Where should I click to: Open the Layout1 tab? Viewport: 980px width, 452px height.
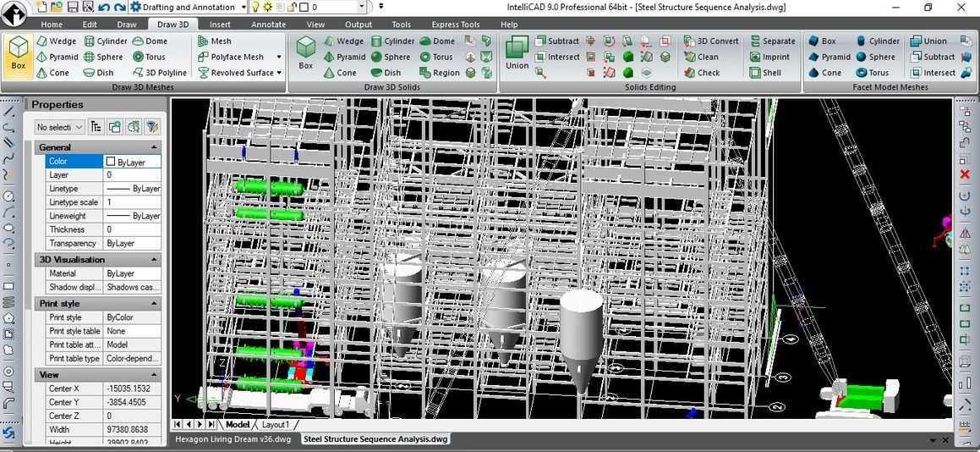point(275,424)
